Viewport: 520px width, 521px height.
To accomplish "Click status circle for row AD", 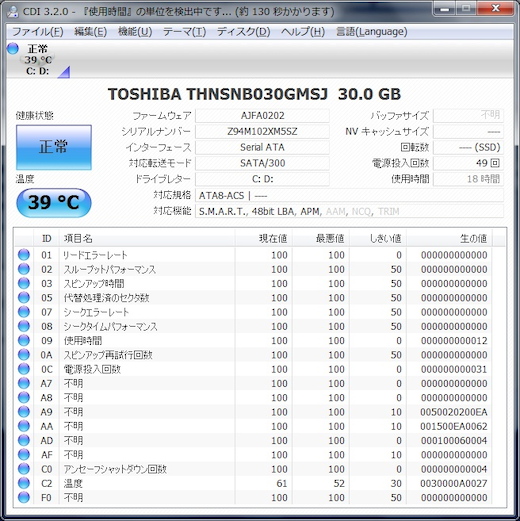I will pyautogui.click(x=24, y=440).
